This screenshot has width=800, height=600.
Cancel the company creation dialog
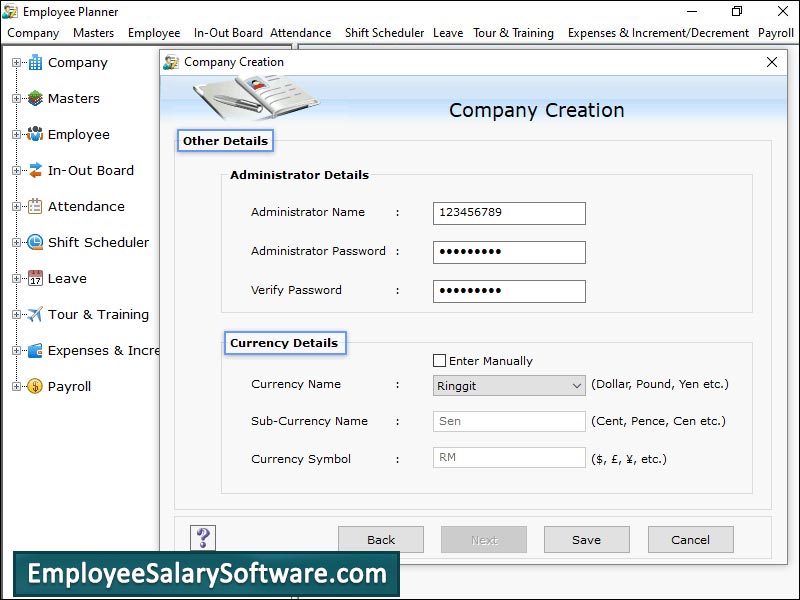coord(690,540)
